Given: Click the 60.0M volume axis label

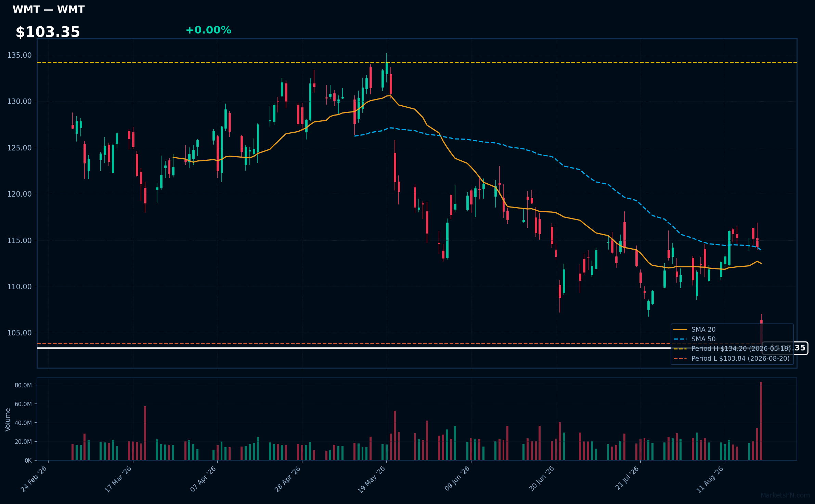Looking at the screenshot, I should (23, 404).
